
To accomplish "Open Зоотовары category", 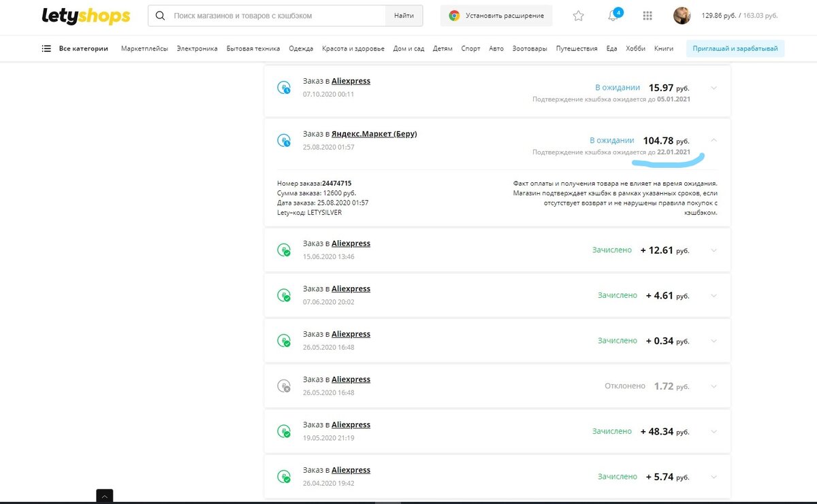I will (x=530, y=49).
